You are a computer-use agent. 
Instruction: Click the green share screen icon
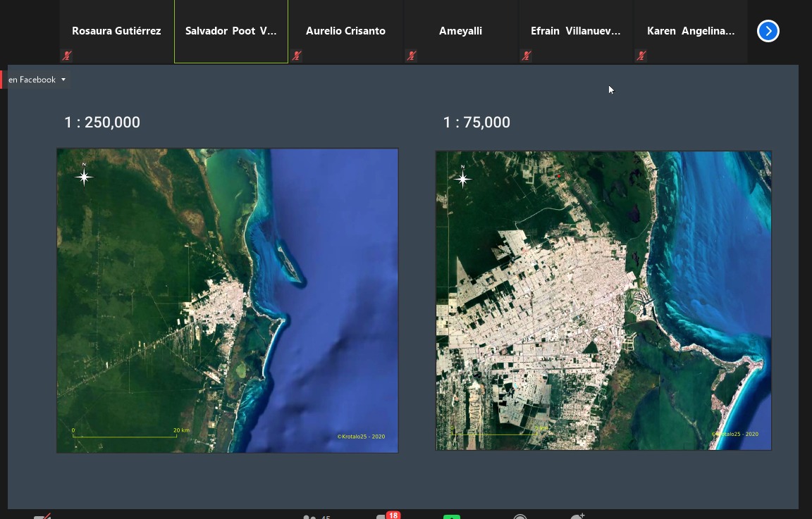coord(452,516)
